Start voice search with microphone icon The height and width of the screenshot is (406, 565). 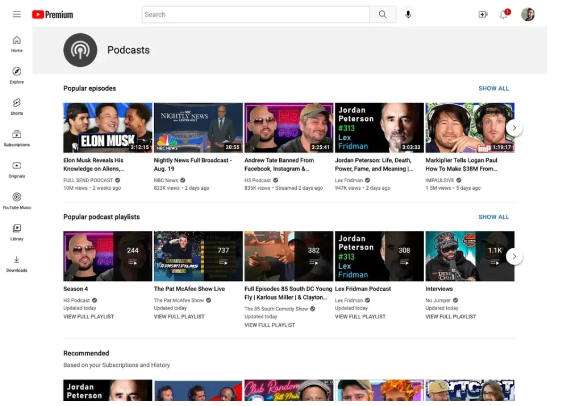point(408,14)
